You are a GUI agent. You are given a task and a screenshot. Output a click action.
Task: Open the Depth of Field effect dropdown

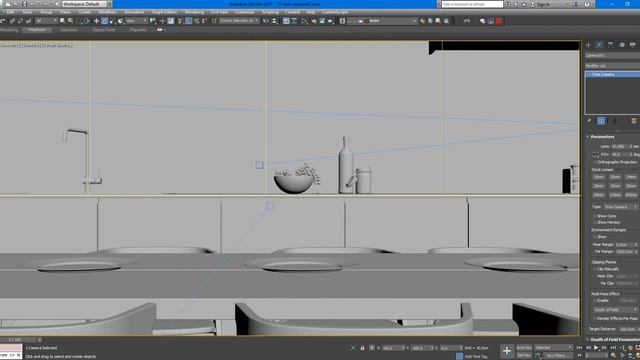tap(616, 310)
